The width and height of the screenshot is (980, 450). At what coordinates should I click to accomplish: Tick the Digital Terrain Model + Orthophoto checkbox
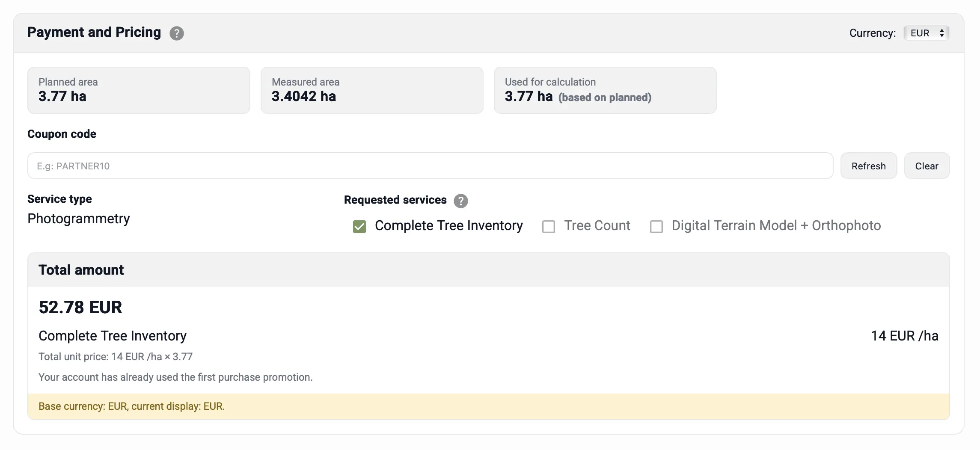pos(656,226)
